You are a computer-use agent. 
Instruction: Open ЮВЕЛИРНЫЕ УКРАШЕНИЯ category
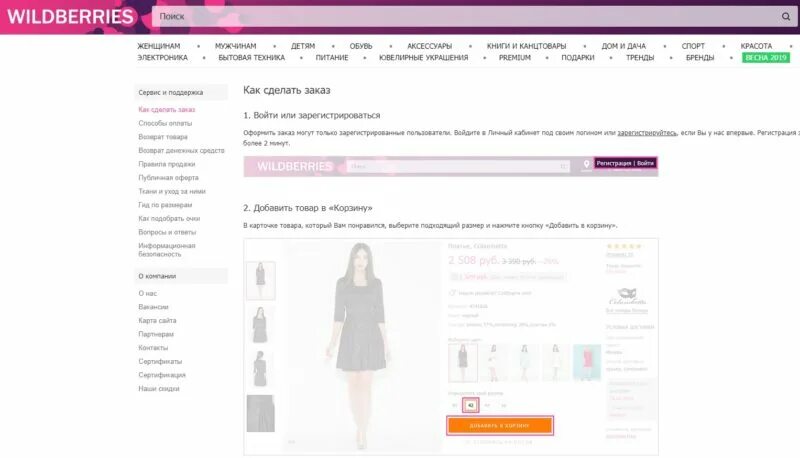423,58
